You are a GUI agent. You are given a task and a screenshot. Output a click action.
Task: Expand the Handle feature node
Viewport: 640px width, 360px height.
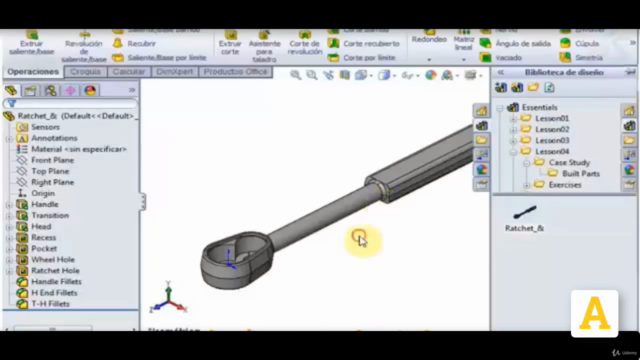9,205
